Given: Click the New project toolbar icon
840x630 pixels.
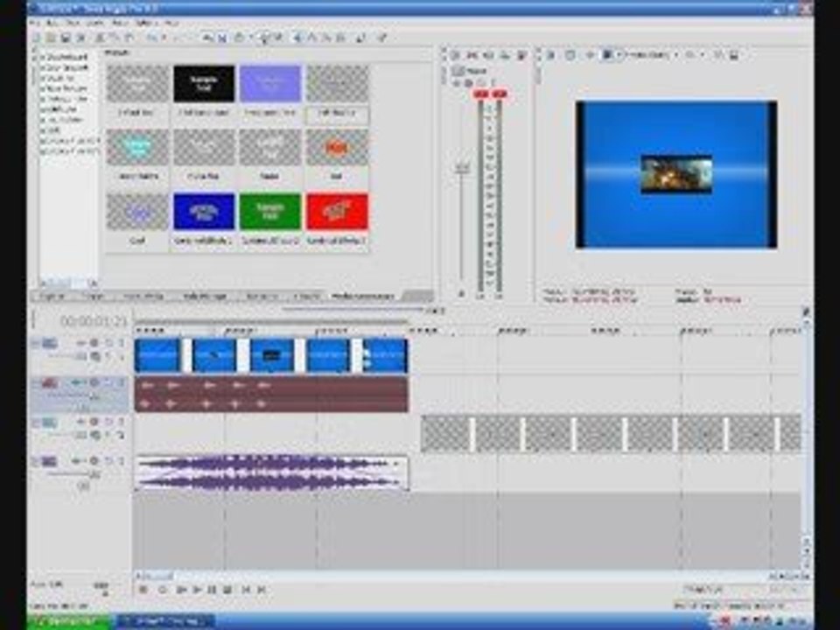Looking at the screenshot, I should coord(36,38).
